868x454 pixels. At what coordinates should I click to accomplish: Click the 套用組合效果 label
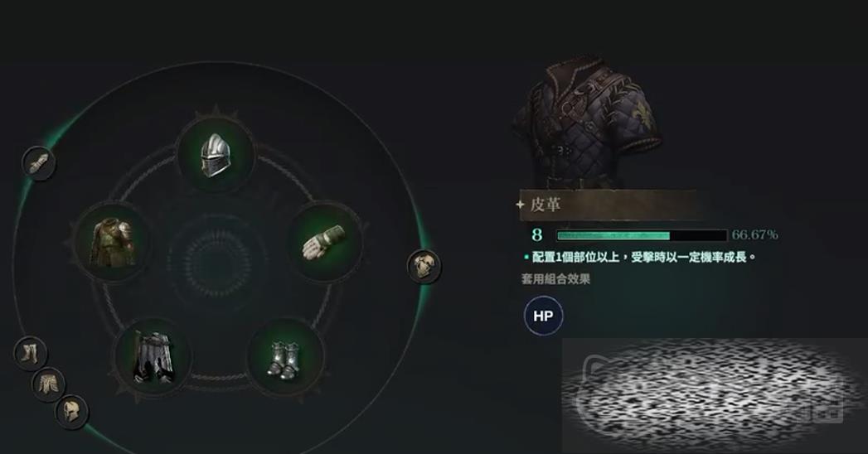coord(555,278)
